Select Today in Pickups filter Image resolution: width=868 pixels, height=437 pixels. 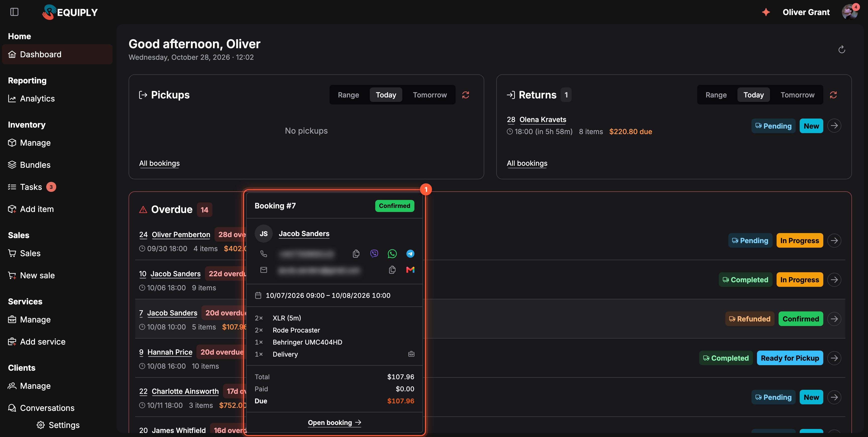click(x=386, y=95)
